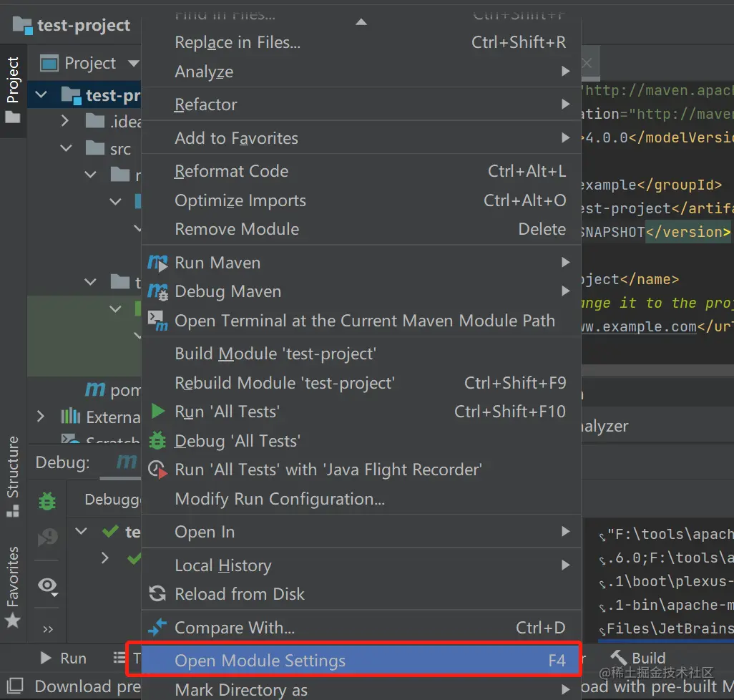Screen dimensions: 734x700
Task: Close the editor tab with X
Action: [x=587, y=62]
